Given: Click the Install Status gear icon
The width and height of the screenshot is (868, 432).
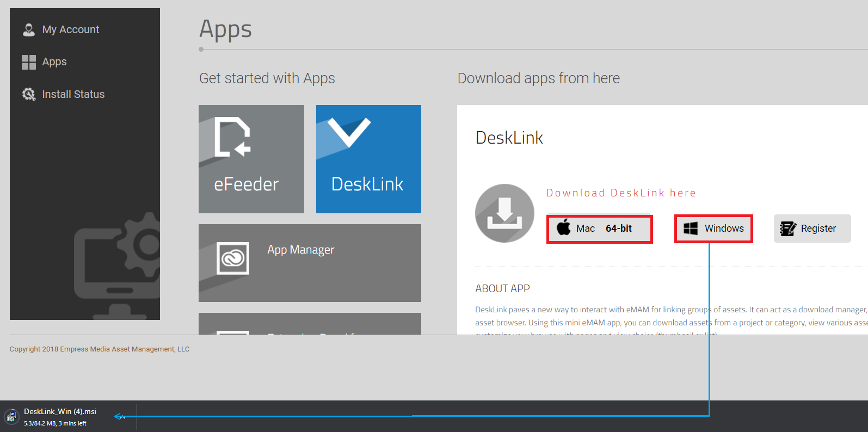Looking at the screenshot, I should 29,94.
